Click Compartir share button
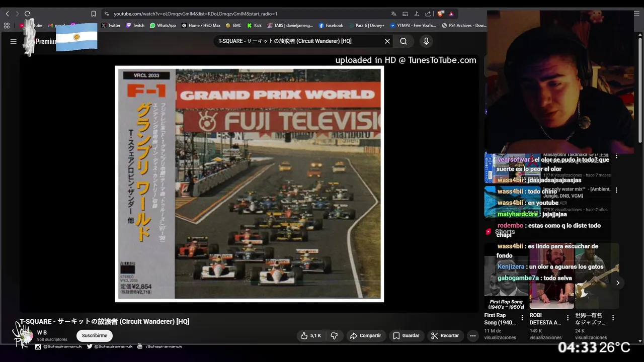The width and height of the screenshot is (644, 362). [365, 335]
